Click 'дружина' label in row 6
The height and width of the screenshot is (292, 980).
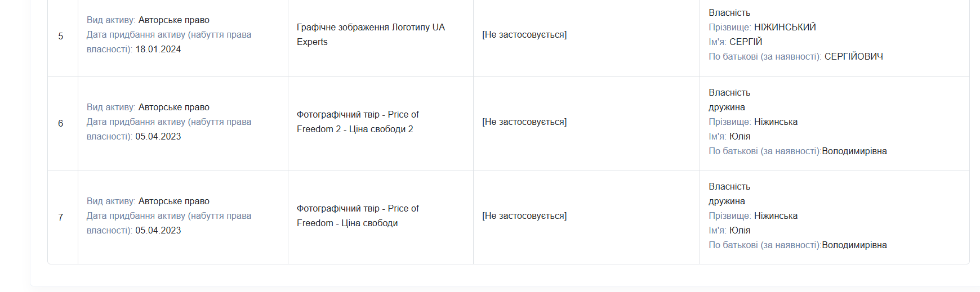point(727,107)
